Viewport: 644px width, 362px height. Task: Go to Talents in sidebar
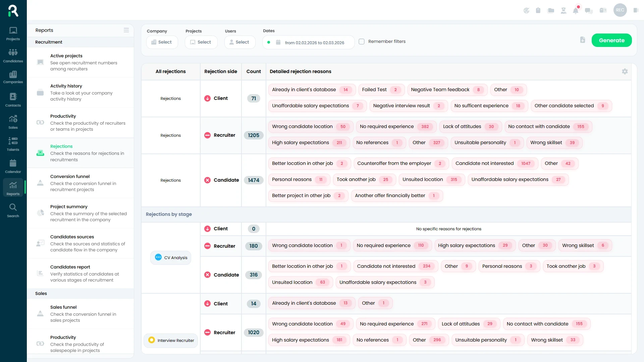[13, 144]
